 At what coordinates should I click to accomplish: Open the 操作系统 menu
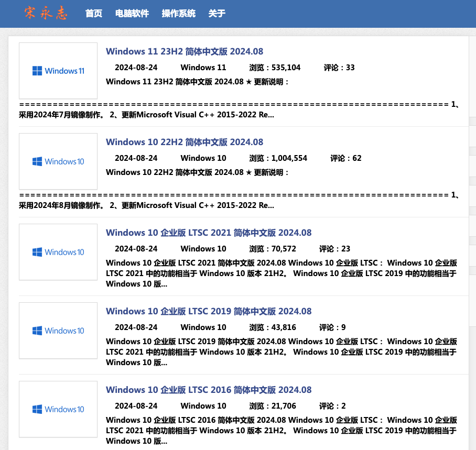coord(178,13)
